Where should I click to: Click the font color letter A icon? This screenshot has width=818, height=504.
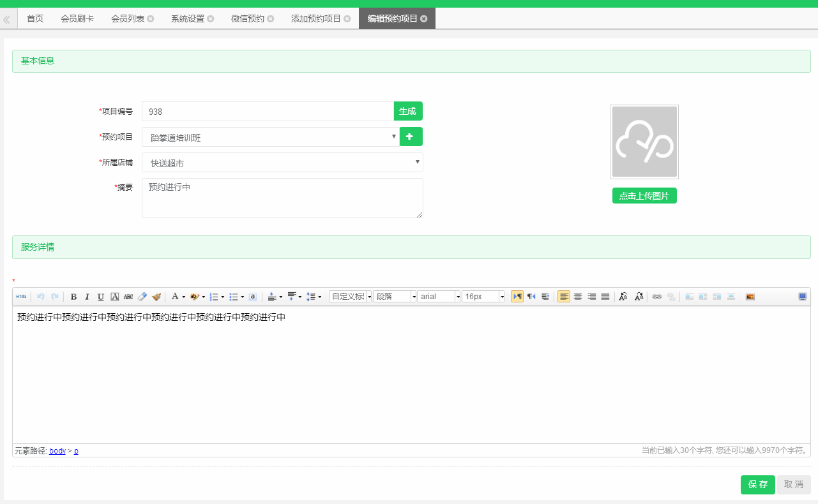coord(175,297)
